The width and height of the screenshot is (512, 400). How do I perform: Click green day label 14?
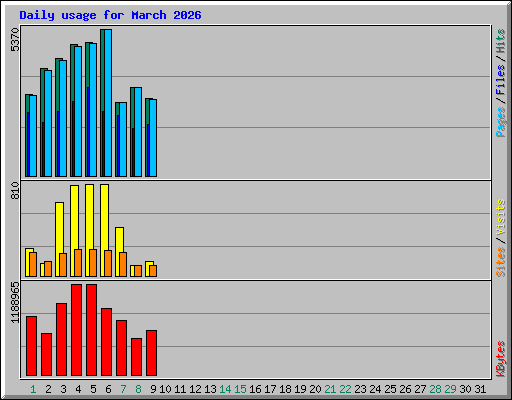tap(225, 389)
